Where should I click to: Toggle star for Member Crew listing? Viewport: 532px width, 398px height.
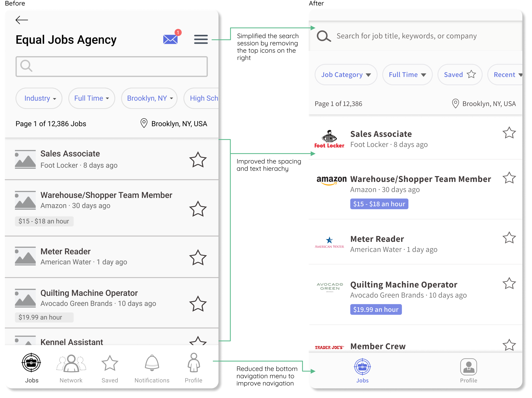pos(509,345)
